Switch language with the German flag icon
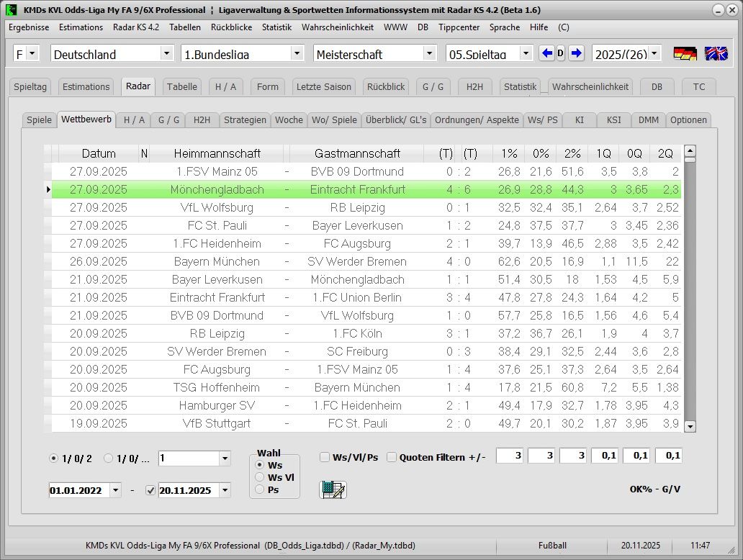 pyautogui.click(x=685, y=53)
